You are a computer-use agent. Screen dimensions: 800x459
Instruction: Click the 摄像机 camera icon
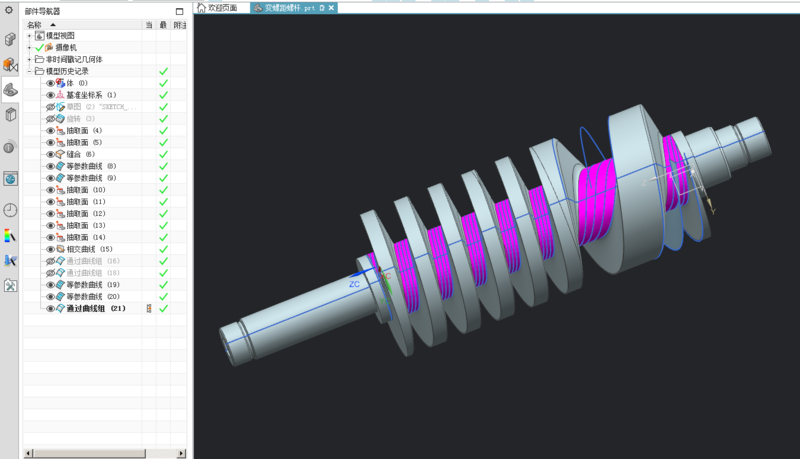[x=49, y=47]
